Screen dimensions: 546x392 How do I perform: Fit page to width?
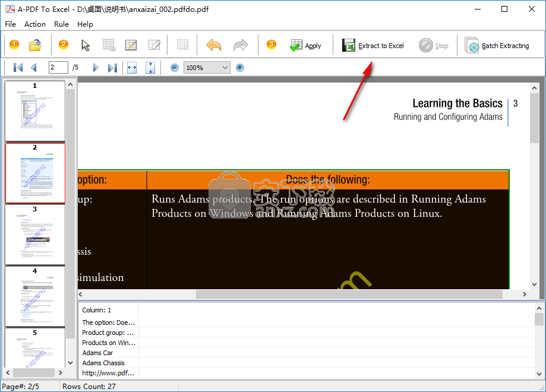tap(132, 68)
